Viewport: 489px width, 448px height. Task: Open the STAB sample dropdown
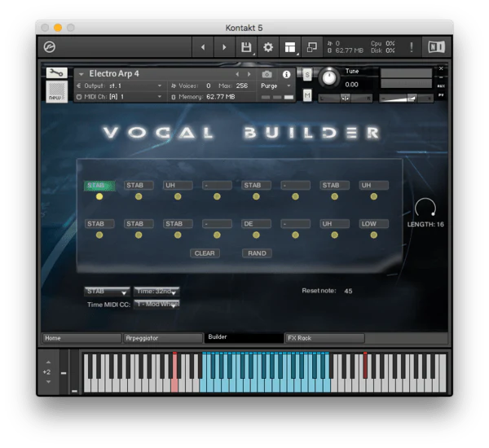click(x=107, y=292)
